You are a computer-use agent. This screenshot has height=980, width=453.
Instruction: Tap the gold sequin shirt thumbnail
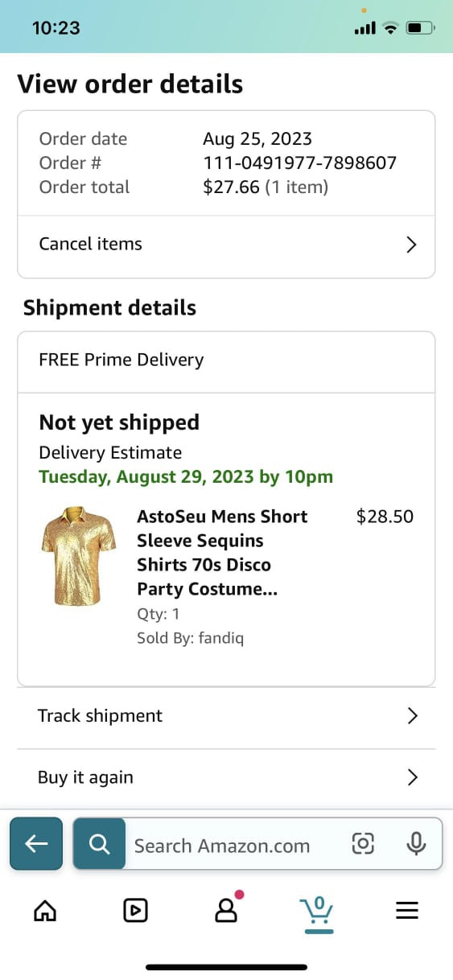73,556
